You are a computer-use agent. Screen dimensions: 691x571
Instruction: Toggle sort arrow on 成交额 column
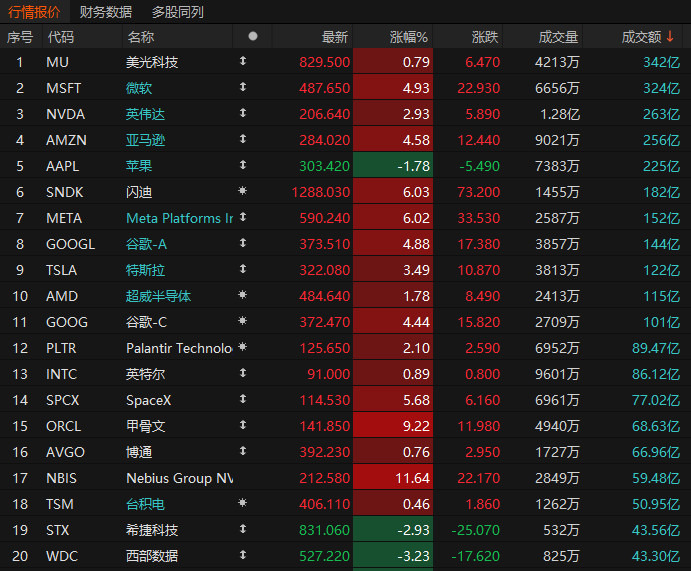tap(670, 36)
